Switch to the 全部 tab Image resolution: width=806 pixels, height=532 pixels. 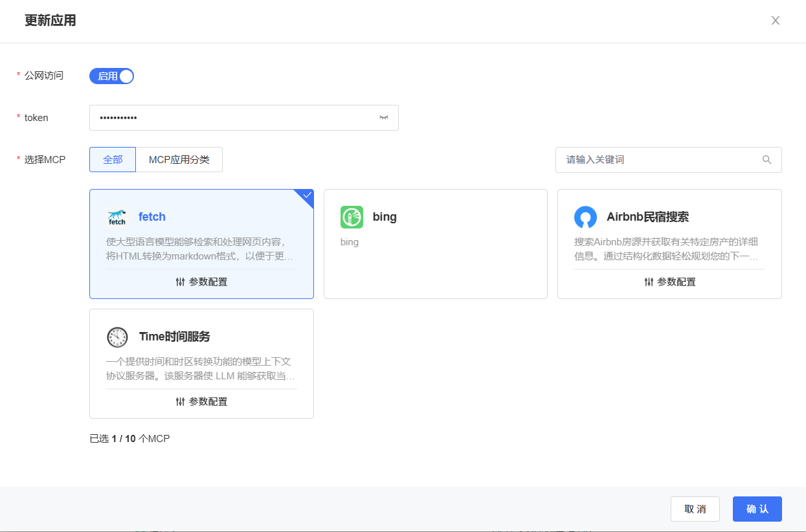point(113,160)
